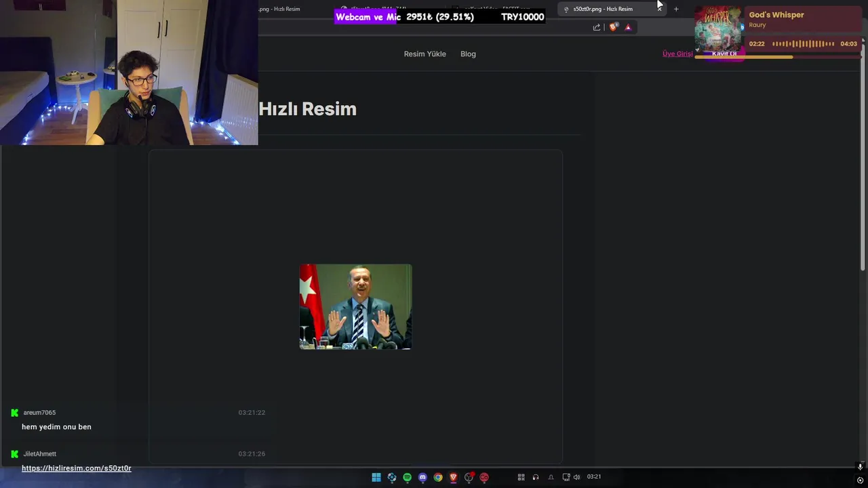The height and width of the screenshot is (488, 868).
Task: Open OBS Studio from the taskbar
Action: click(x=469, y=477)
